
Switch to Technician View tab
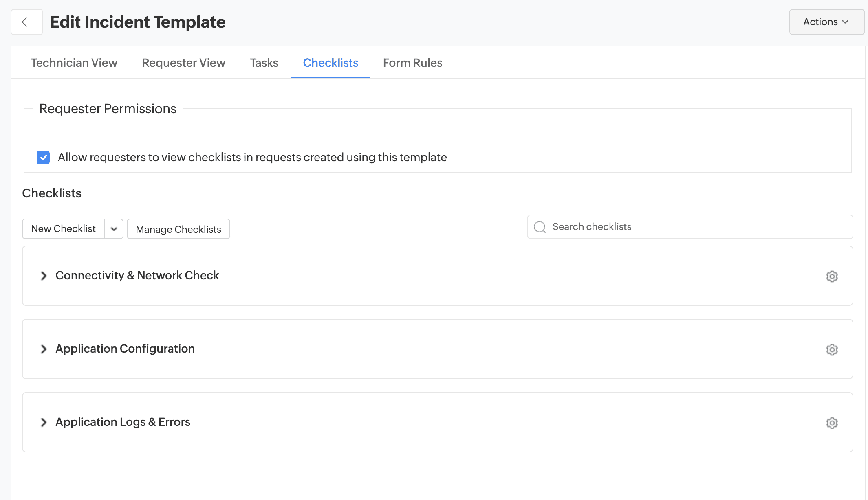coord(74,63)
